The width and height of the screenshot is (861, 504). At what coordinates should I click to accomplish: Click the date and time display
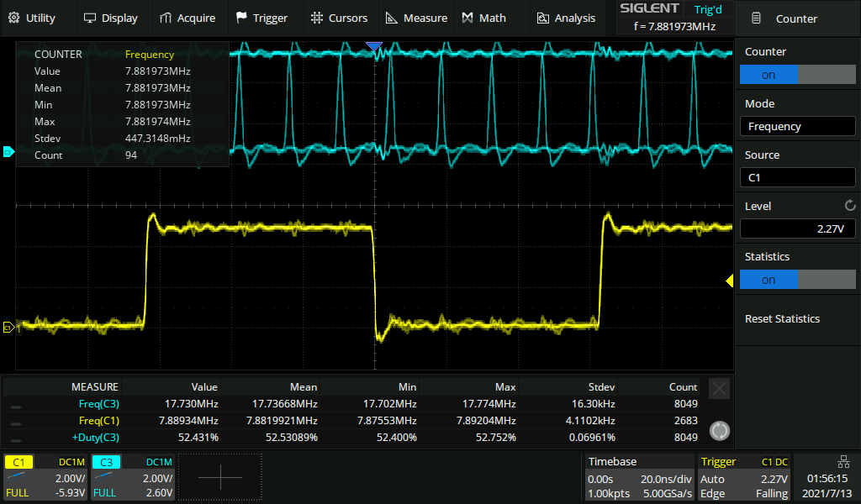[x=827, y=486]
